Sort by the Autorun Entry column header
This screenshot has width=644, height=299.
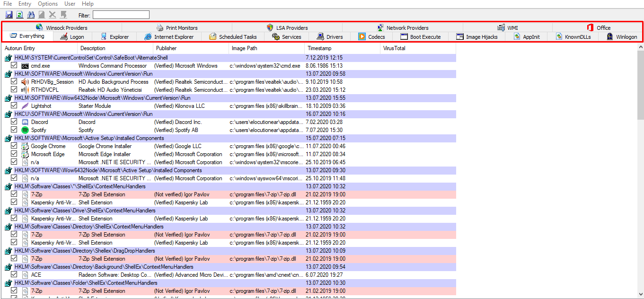coord(40,48)
